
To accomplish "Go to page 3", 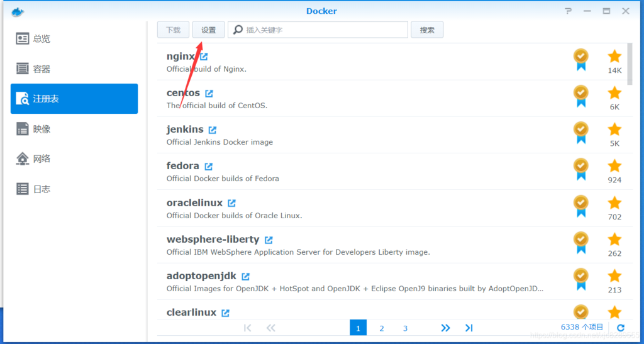I will 405,328.
